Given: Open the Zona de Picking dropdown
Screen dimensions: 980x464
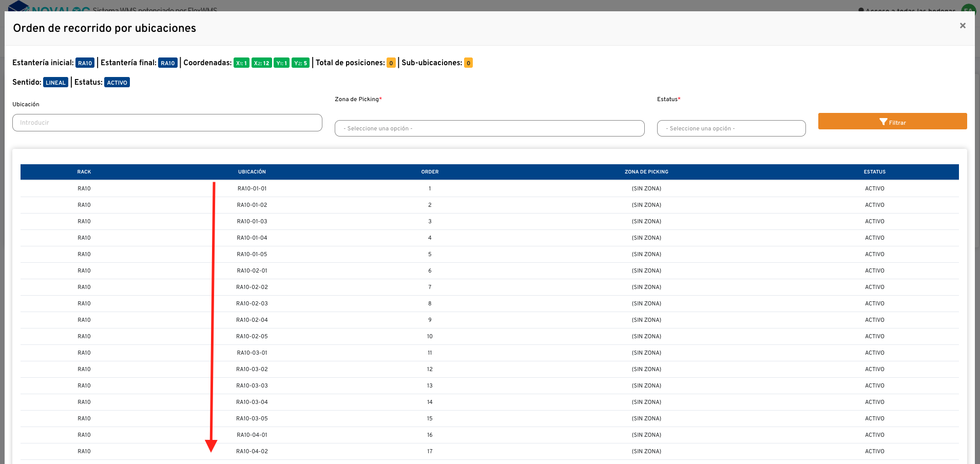Looking at the screenshot, I should click(489, 128).
